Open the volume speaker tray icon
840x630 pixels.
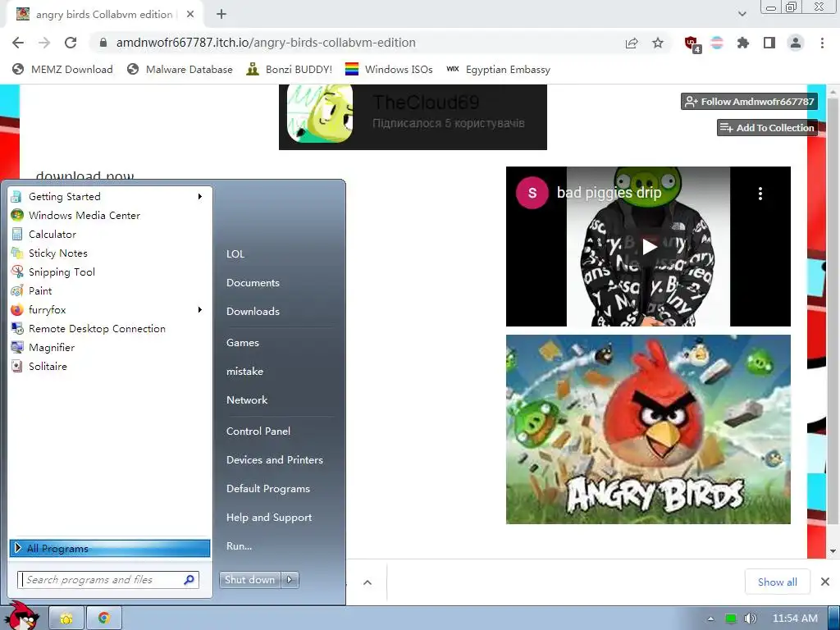pyautogui.click(x=750, y=619)
